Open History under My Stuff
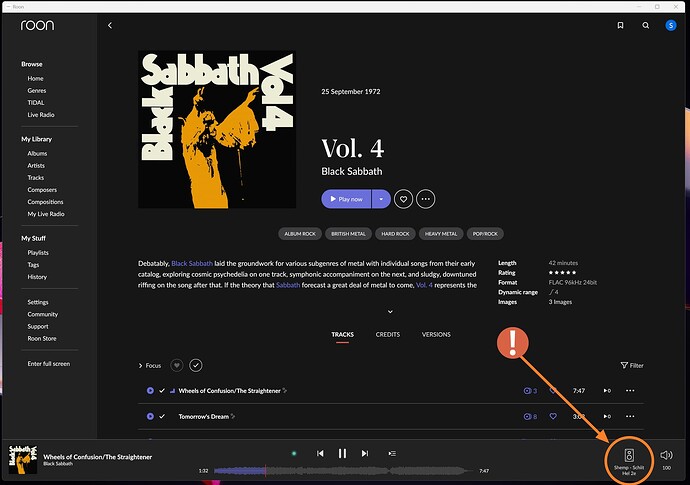The image size is (690, 485). click(37, 277)
